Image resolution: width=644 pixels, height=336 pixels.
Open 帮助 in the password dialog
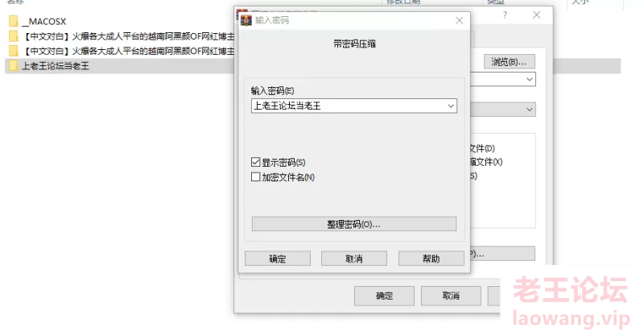point(431,259)
